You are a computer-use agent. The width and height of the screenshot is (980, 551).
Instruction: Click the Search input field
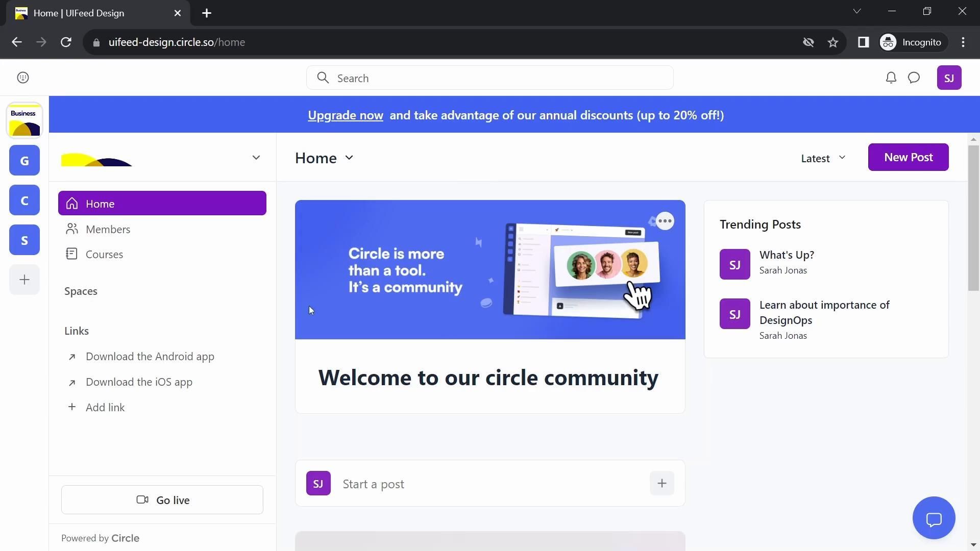tap(490, 78)
